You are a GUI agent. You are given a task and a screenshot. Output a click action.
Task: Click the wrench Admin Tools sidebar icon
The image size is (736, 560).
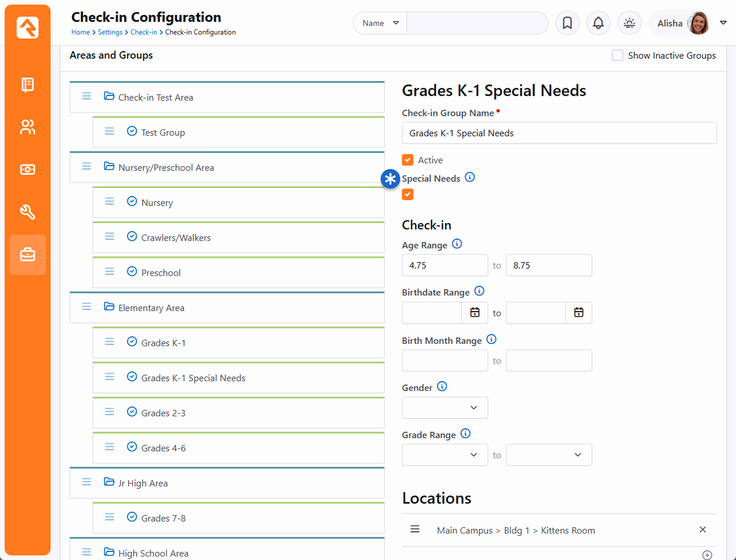coord(28,212)
